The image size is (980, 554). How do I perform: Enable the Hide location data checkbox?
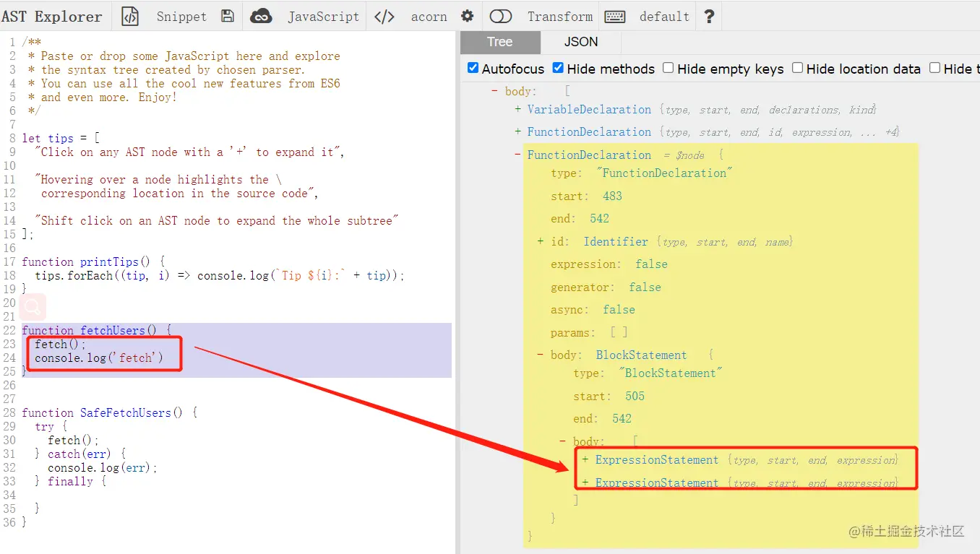pos(797,68)
